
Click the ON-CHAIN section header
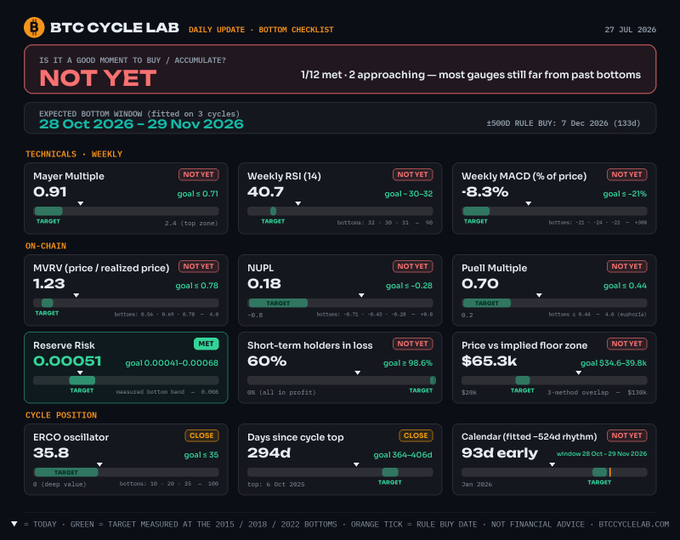[x=46, y=246]
